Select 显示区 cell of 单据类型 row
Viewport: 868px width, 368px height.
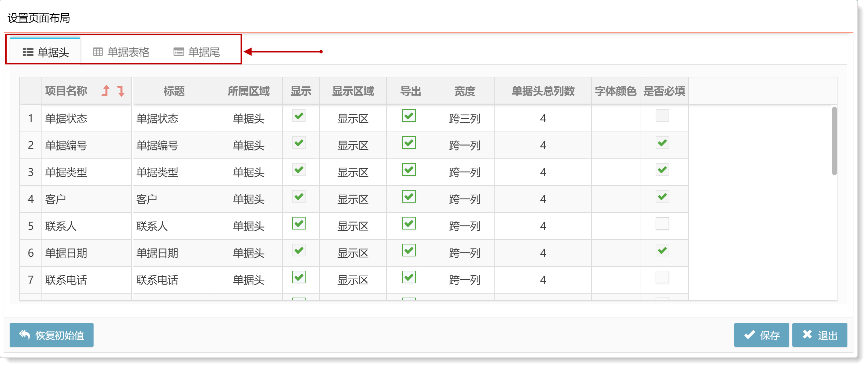coord(353,172)
